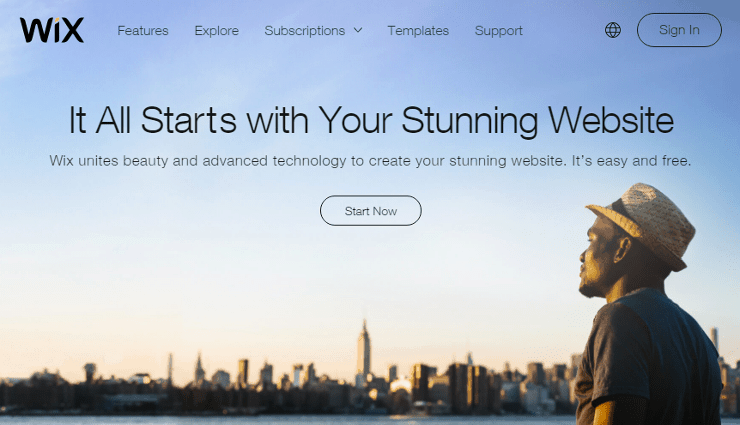Select the Subscriptions menu label
Screen dimensions: 740x425
pyautogui.click(x=305, y=31)
